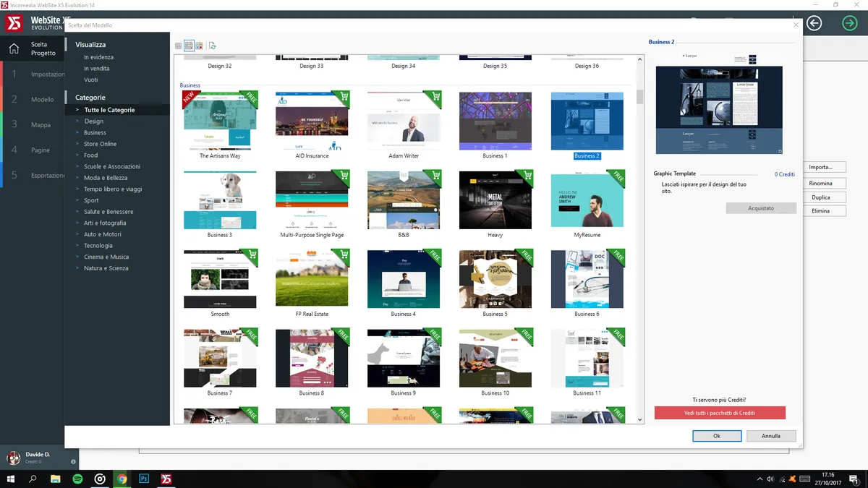Select step 4 Pagine in the sidebar
The image size is (868, 488).
click(33, 150)
